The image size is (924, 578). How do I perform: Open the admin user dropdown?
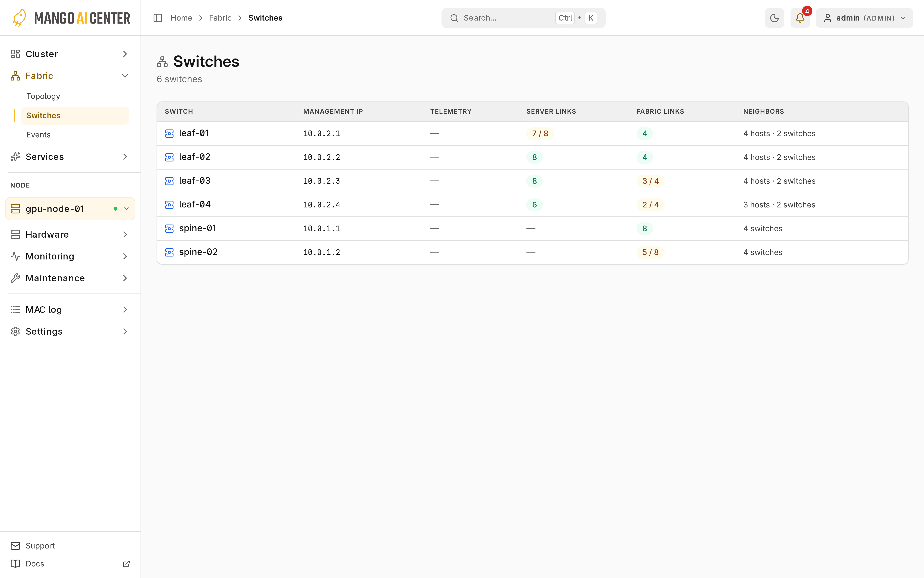865,18
